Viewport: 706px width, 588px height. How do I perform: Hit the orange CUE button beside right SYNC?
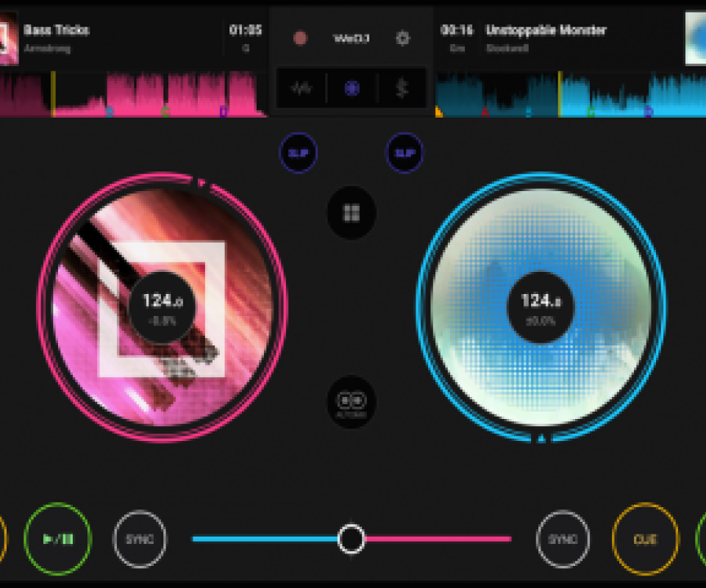(645, 539)
